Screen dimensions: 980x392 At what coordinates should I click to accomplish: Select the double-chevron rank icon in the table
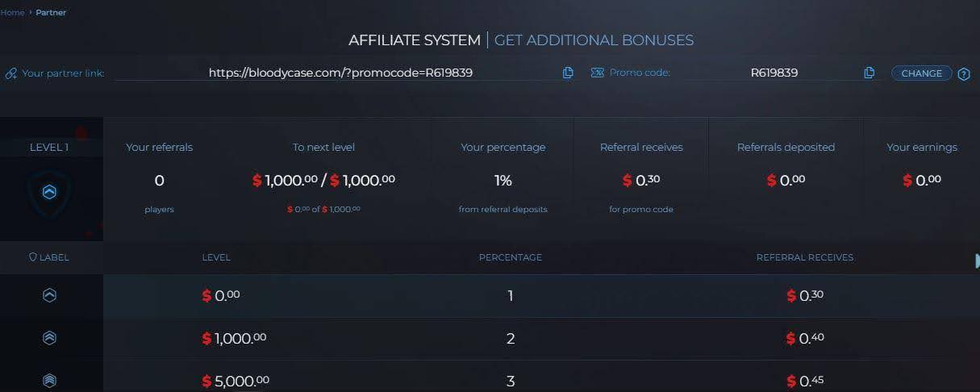(50, 338)
